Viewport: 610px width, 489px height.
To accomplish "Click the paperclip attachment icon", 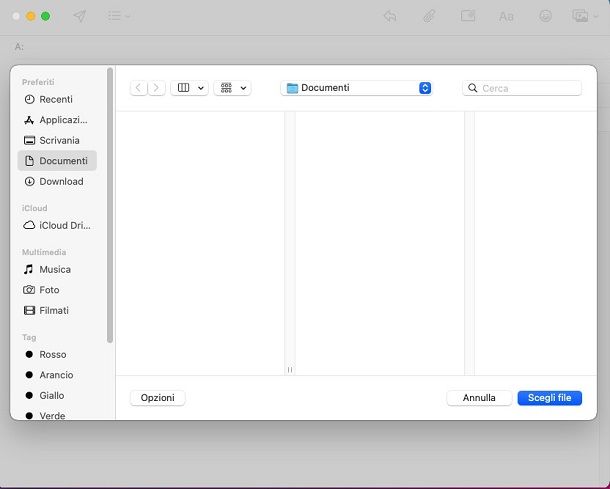I will pos(428,16).
